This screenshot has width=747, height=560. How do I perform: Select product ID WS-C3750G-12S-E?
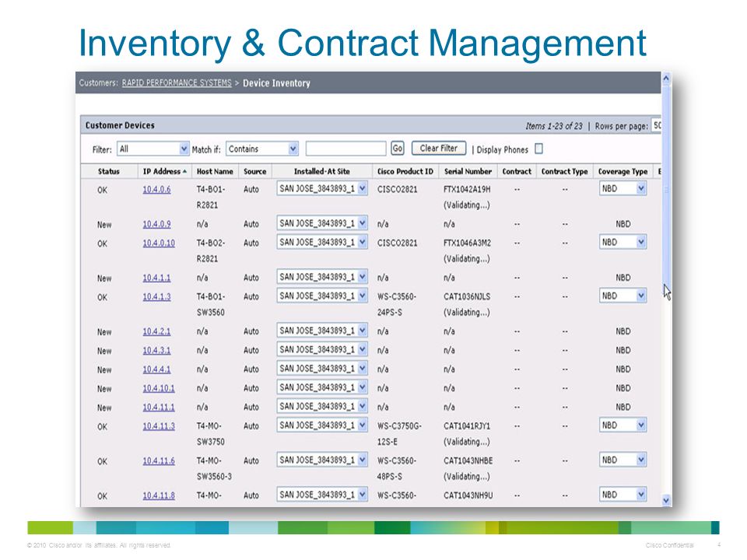tap(399, 434)
